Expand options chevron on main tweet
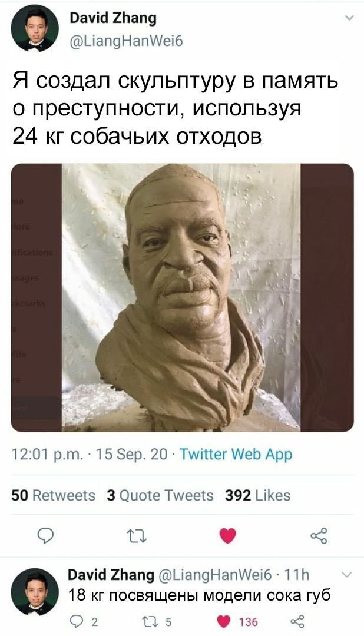Image resolution: width=364 pixels, height=636 pixels. coord(349,18)
